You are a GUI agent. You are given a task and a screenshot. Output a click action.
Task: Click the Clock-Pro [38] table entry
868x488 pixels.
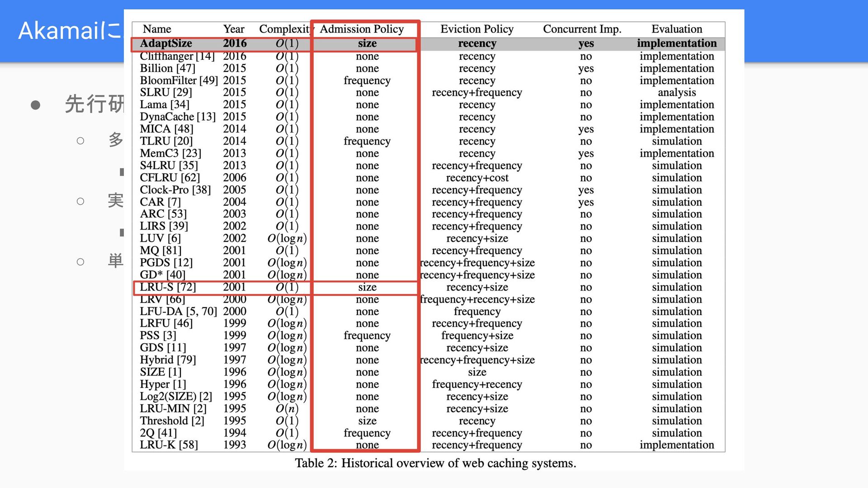pyautogui.click(x=175, y=190)
